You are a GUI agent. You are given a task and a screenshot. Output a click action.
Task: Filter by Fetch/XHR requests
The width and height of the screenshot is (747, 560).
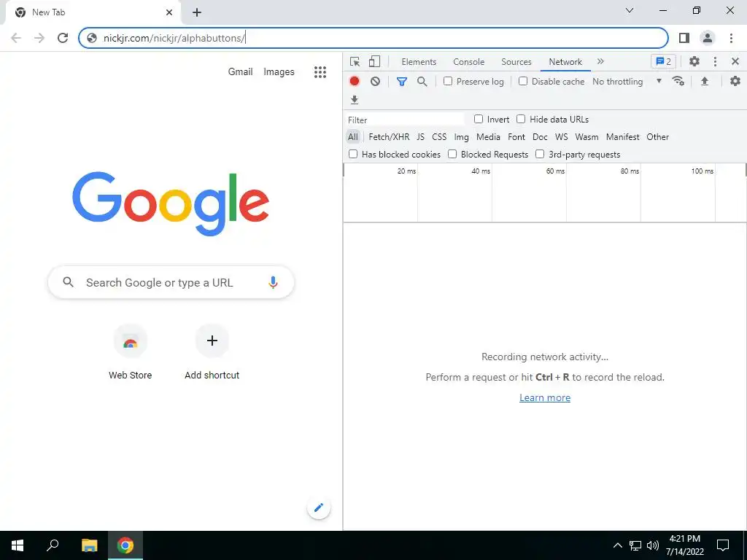pyautogui.click(x=389, y=136)
